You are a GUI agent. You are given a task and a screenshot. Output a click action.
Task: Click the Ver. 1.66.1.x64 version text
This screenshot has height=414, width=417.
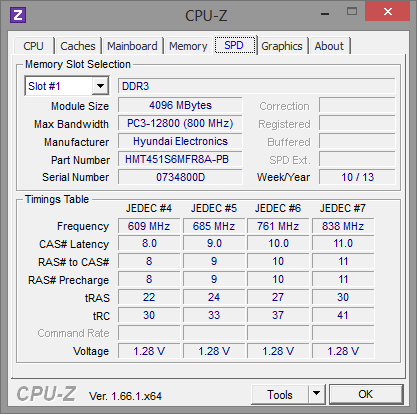pyautogui.click(x=125, y=396)
